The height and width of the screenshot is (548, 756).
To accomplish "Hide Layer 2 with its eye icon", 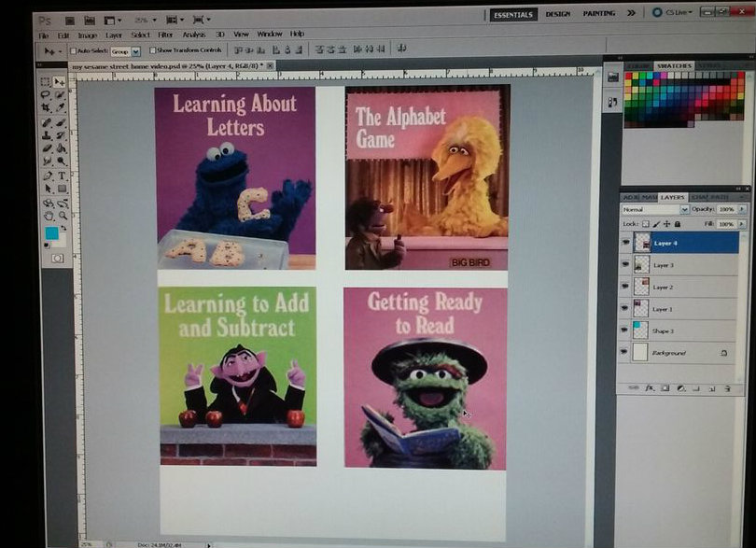I will coord(624,286).
